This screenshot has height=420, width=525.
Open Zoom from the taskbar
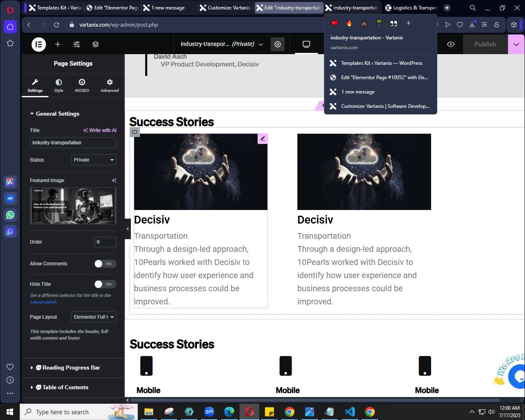click(209, 412)
